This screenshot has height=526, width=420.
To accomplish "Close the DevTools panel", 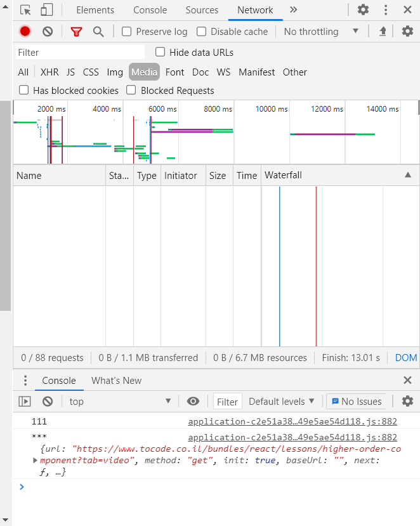I will (407, 10).
